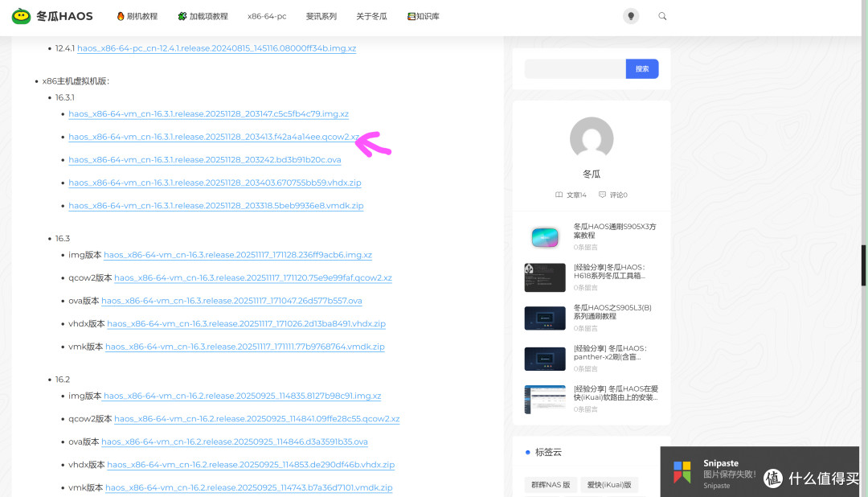Open the 刷机教程 menu
Screen dimensions: 868x497
(137, 16)
